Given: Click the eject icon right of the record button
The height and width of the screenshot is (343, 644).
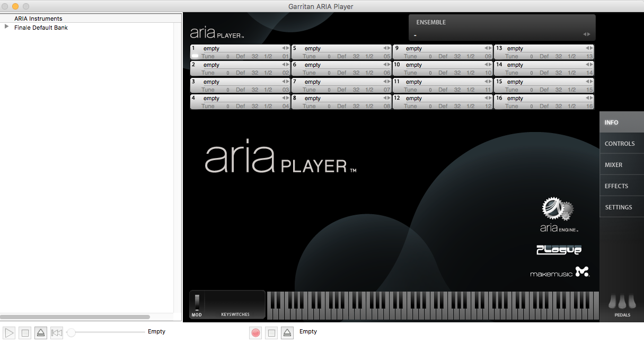Looking at the screenshot, I should (x=287, y=333).
